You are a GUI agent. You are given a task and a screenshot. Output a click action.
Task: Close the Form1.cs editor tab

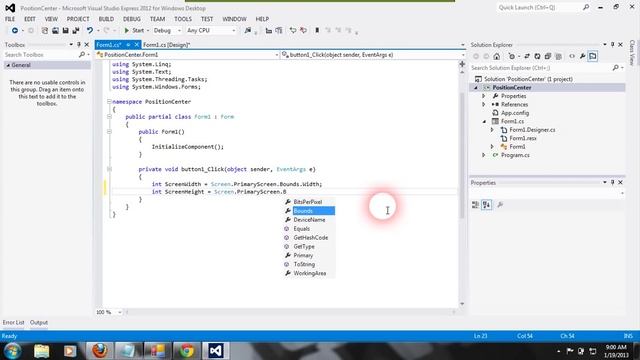pos(137,45)
